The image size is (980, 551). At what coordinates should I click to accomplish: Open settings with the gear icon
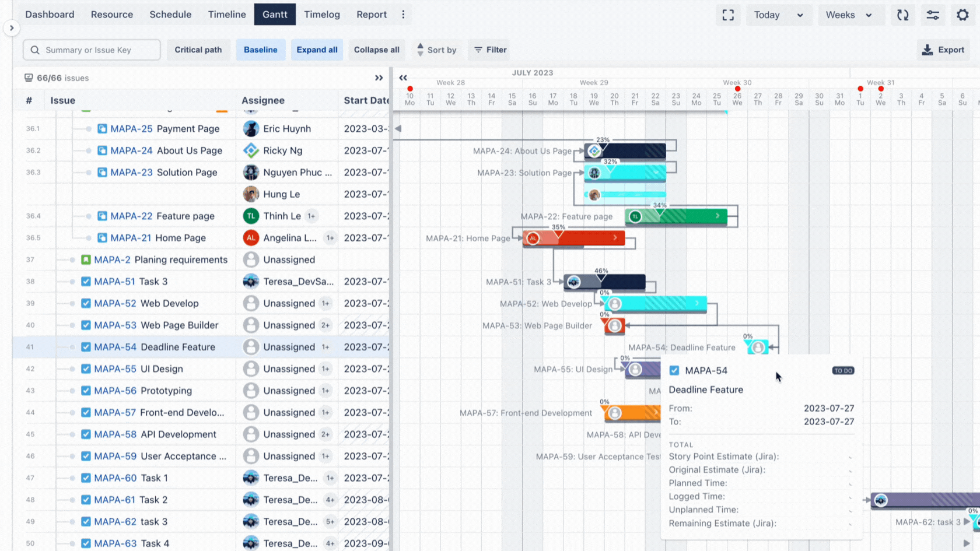click(x=962, y=15)
